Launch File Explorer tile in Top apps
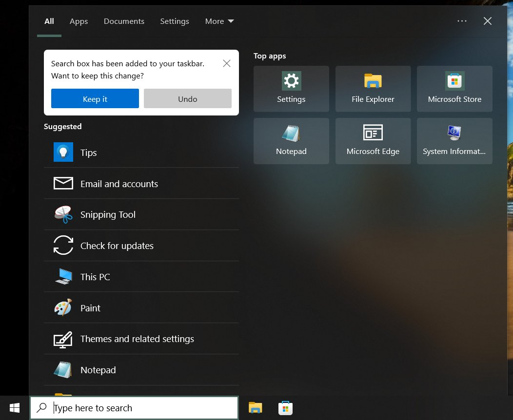The image size is (513, 420). coord(373,89)
